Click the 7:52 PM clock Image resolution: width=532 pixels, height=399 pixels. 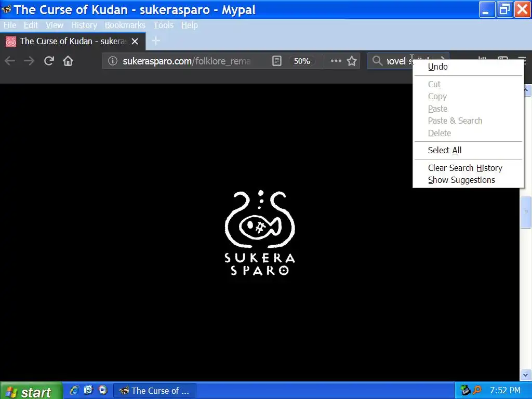click(x=505, y=391)
